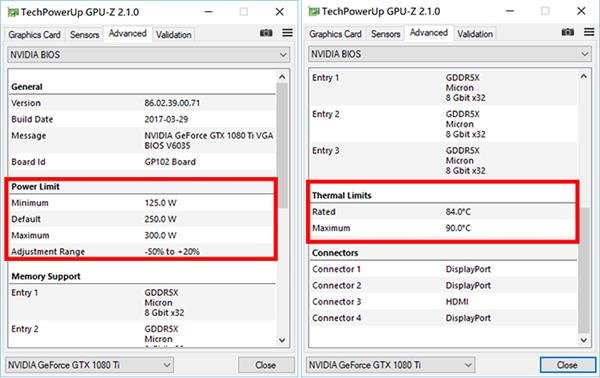Click Thermal Limits Maximum value 90.0°C
This screenshot has width=600, height=378.
pyautogui.click(x=458, y=228)
